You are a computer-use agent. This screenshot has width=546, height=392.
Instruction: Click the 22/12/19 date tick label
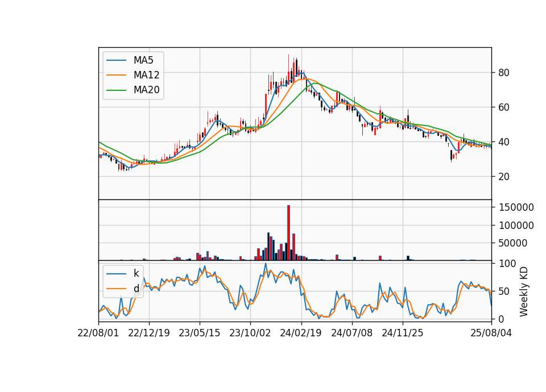coord(149,333)
